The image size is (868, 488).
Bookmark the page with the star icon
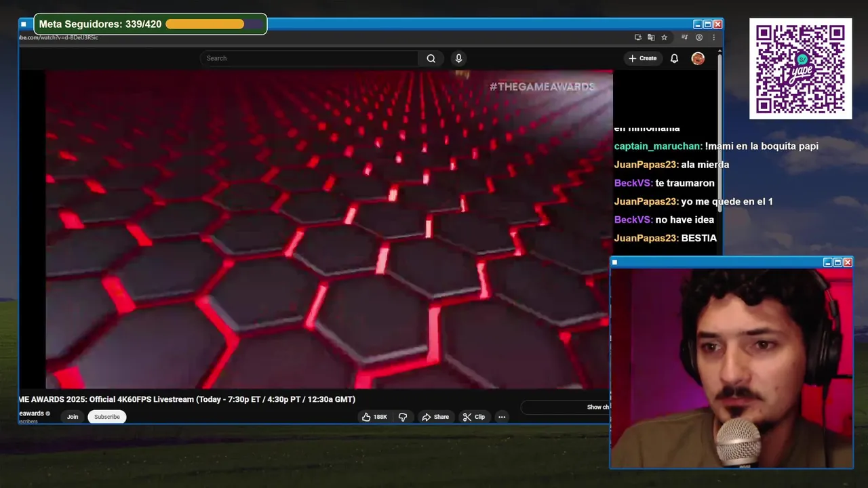664,37
